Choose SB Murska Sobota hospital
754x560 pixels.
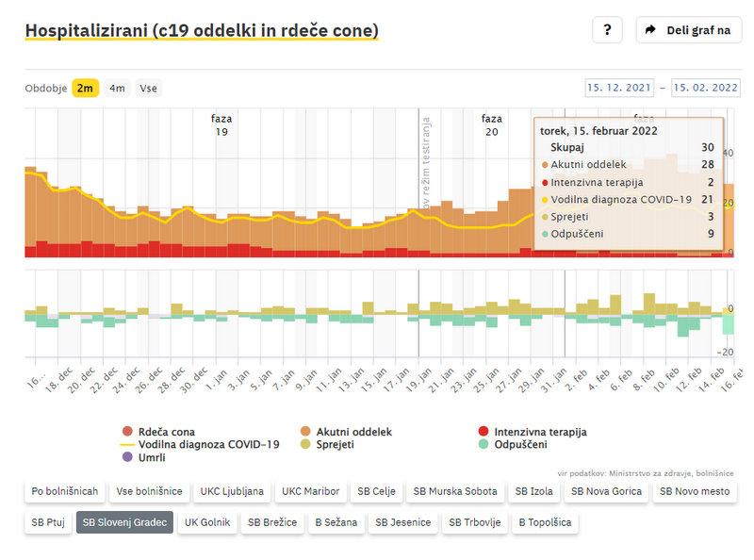click(x=454, y=491)
